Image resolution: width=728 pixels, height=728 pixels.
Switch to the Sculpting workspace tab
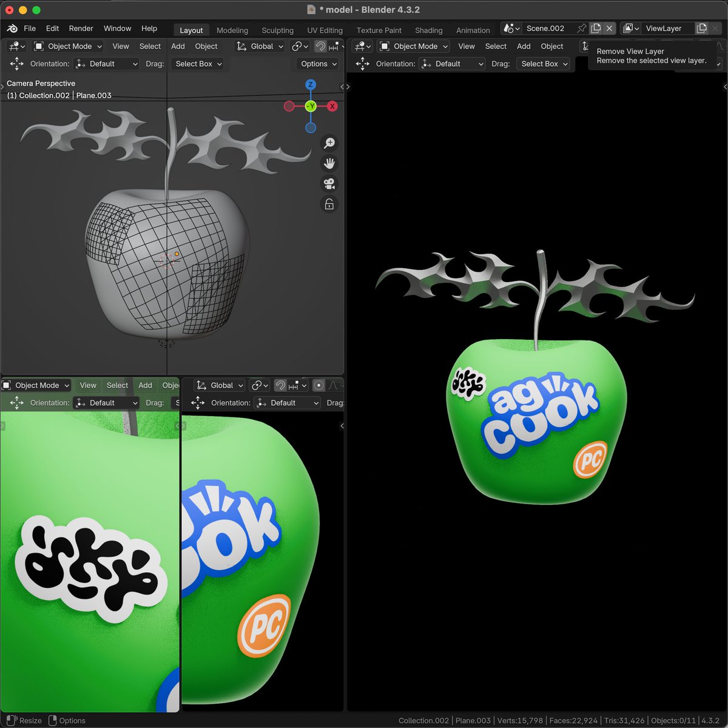click(x=278, y=30)
